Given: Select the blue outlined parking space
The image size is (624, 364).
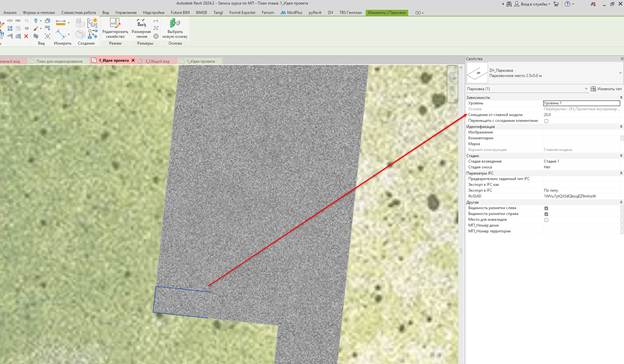Looking at the screenshot, I should tap(181, 302).
